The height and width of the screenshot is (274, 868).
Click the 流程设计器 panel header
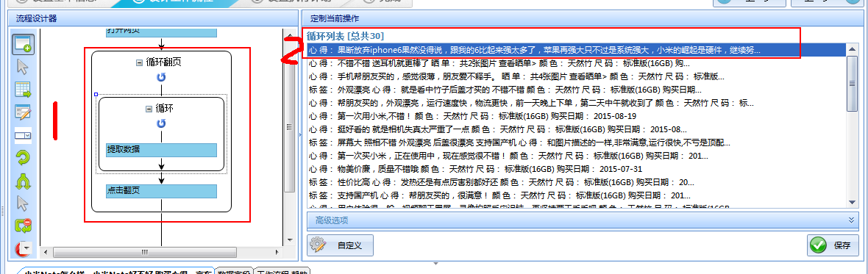[153, 19]
